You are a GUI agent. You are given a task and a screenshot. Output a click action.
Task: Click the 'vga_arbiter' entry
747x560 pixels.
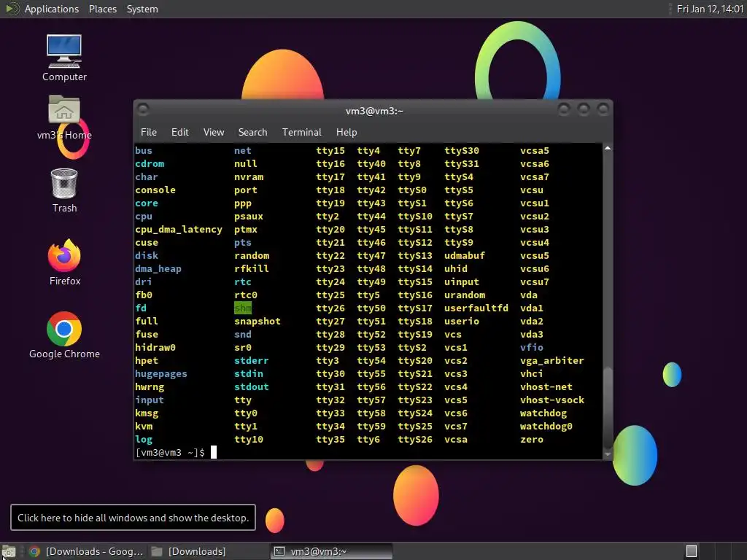tap(551, 361)
